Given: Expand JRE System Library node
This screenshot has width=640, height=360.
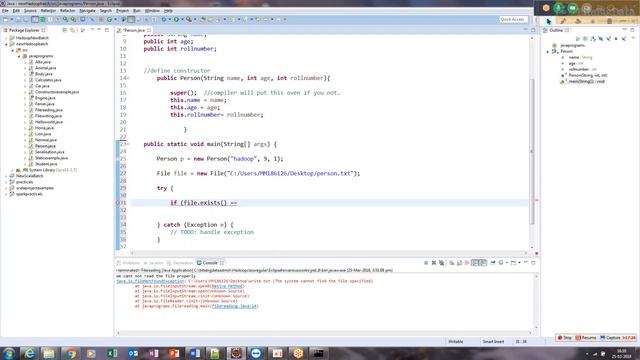Looking at the screenshot, I should coord(13,170).
